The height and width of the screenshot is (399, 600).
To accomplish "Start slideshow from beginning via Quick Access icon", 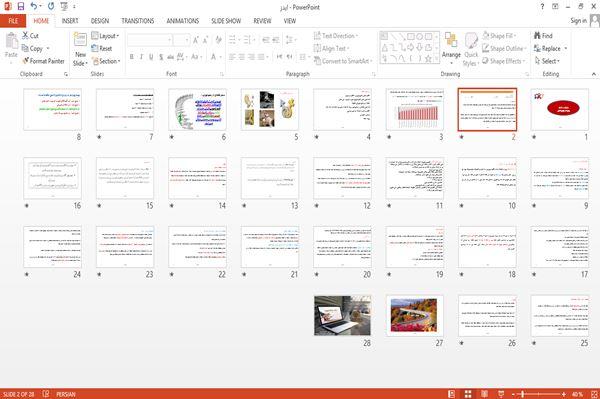I will [x=64, y=6].
